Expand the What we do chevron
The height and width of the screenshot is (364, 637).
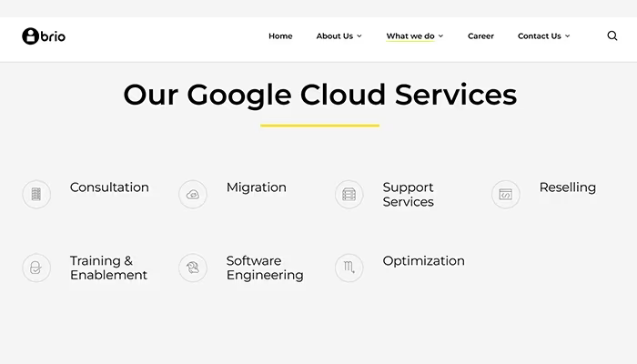point(440,36)
